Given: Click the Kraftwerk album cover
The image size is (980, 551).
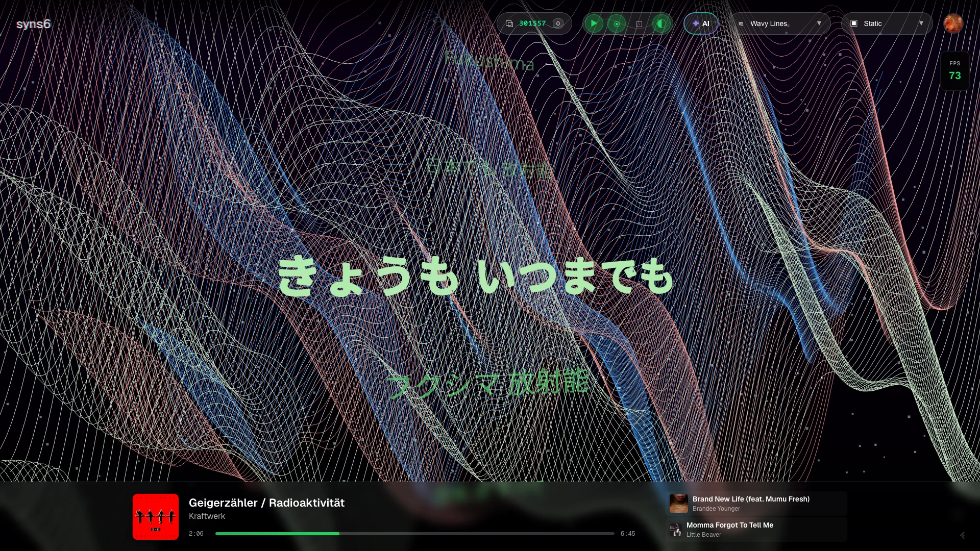Looking at the screenshot, I should click(156, 516).
